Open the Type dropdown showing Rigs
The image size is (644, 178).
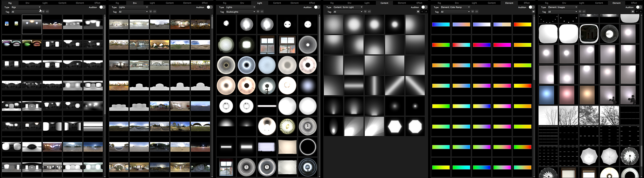click(26, 7)
